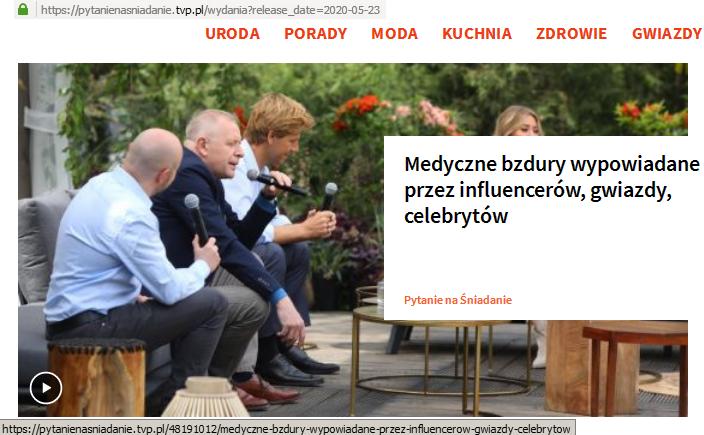704x435 pixels.
Task: Select the KUCHNIA menu item
Action: 477,34
